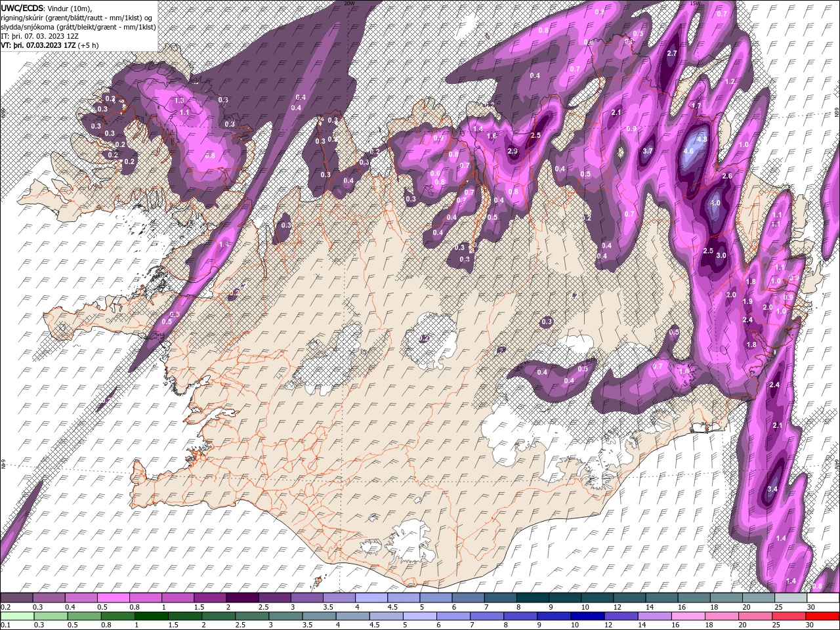This screenshot has width=840, height=630.
Task: Click rain legend swatch between 16 and 18
Action: [x=688, y=616]
